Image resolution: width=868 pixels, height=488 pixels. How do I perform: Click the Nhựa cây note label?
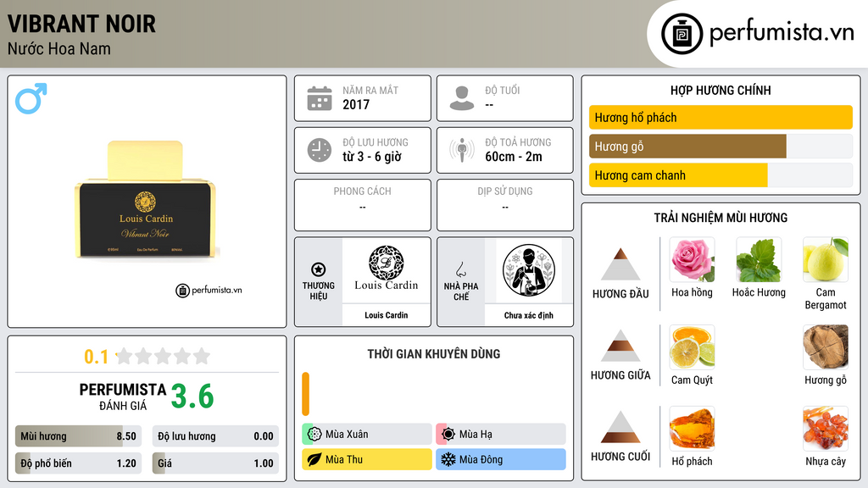(826, 462)
